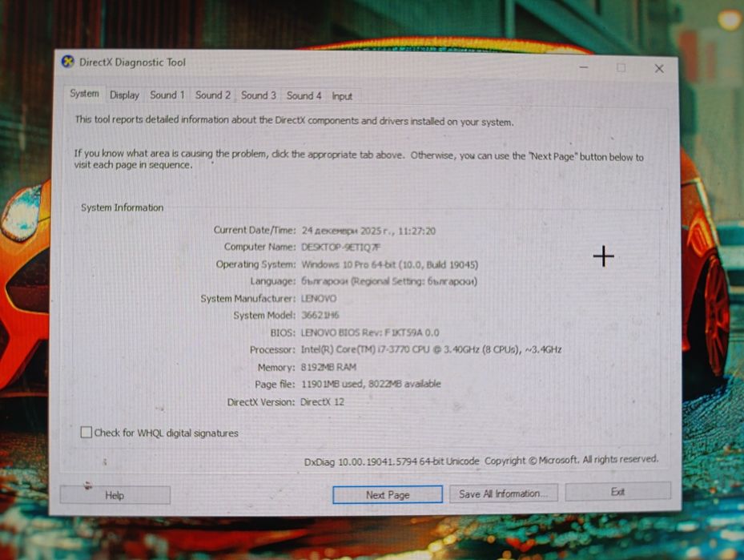Viewport: 744px width, 560px height.
Task: Click the Computer Name value DESKTOP-9ETIQ7F
Action: [340, 248]
